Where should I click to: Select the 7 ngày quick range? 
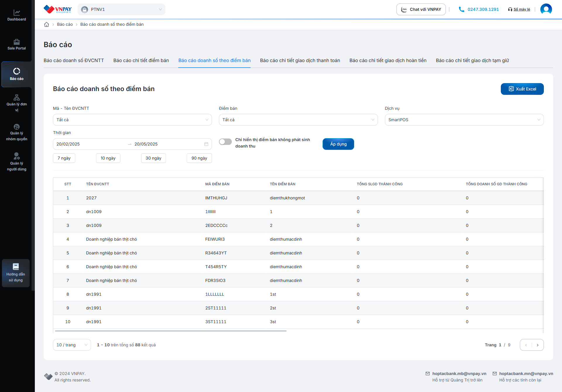click(x=64, y=158)
